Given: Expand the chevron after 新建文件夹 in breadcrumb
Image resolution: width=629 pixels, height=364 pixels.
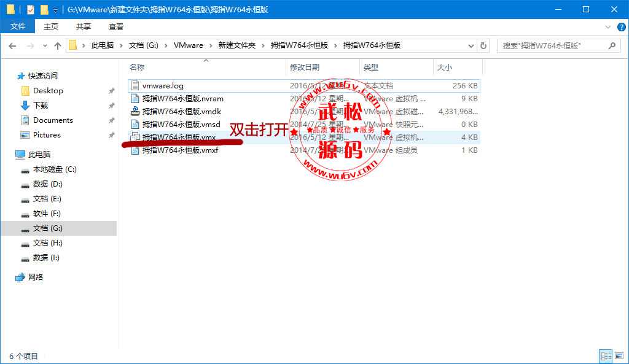Looking at the screenshot, I should pos(263,45).
